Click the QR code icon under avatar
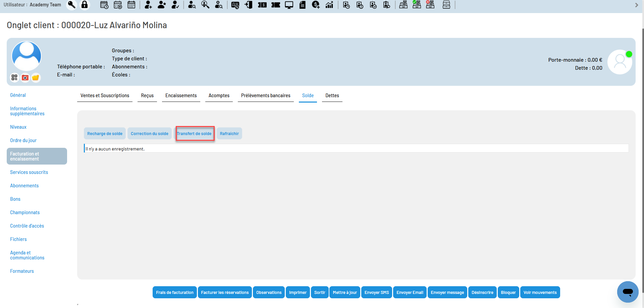 tap(14, 78)
